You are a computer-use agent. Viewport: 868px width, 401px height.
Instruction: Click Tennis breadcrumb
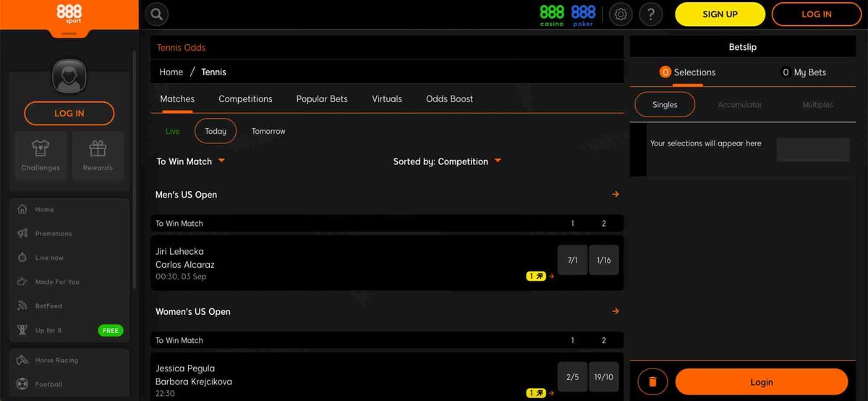point(213,72)
